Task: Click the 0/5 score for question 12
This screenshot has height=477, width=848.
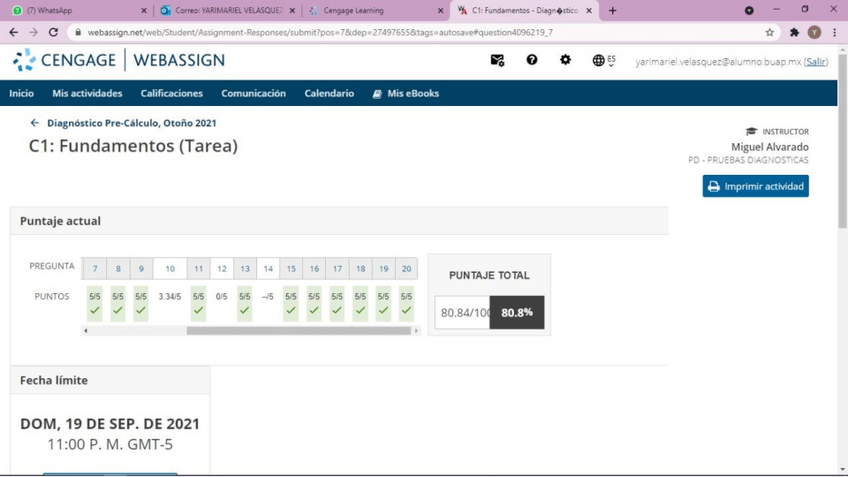Action: click(x=222, y=296)
